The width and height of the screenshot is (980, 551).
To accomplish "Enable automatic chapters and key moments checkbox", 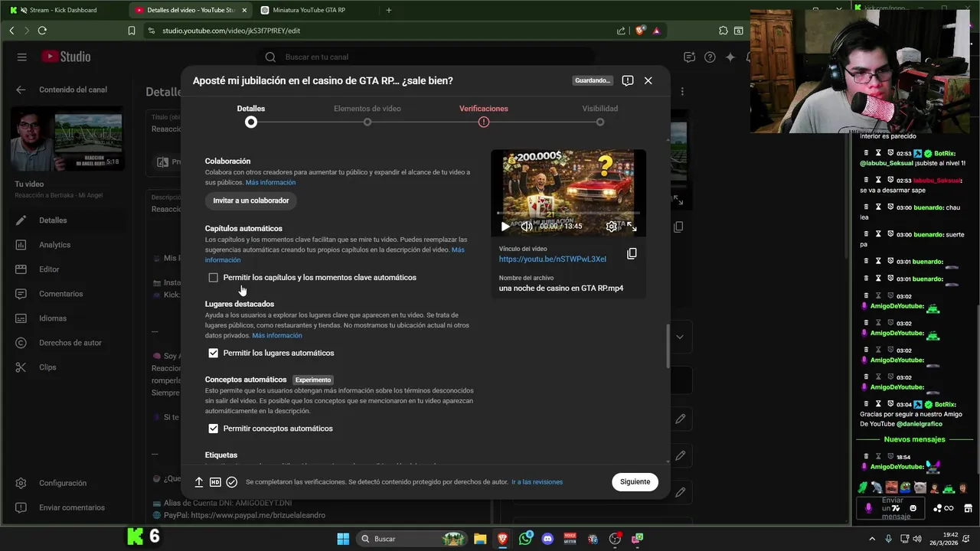I will point(214,278).
